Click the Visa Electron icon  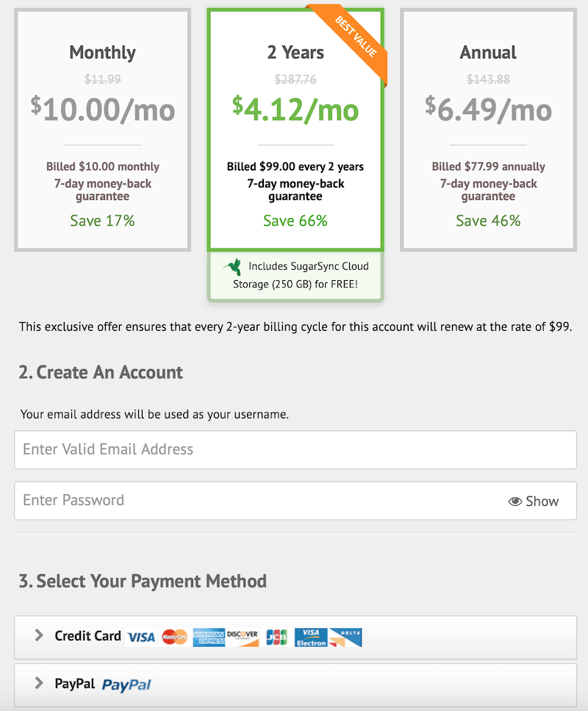click(x=312, y=636)
